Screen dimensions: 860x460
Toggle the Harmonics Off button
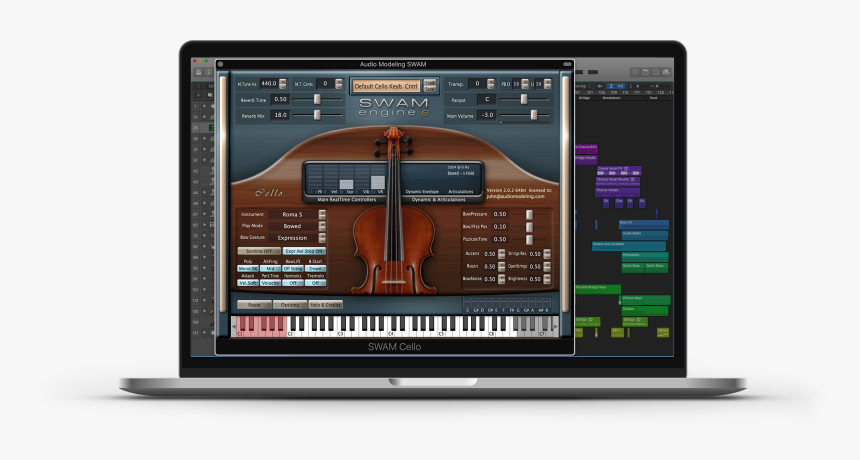pos(293,283)
